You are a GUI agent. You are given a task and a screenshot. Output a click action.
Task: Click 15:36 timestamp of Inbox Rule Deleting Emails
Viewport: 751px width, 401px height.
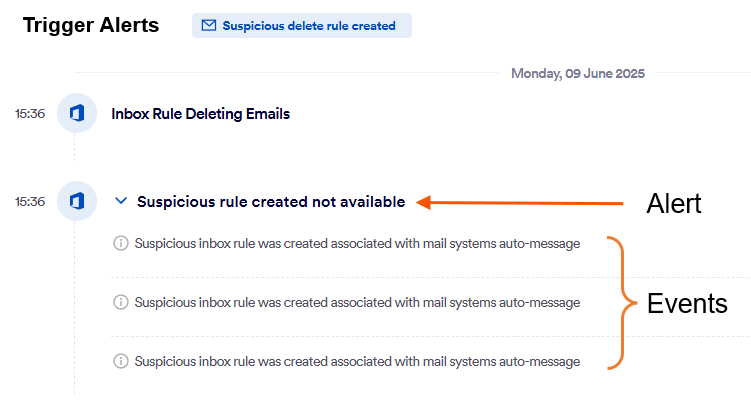tap(30, 114)
